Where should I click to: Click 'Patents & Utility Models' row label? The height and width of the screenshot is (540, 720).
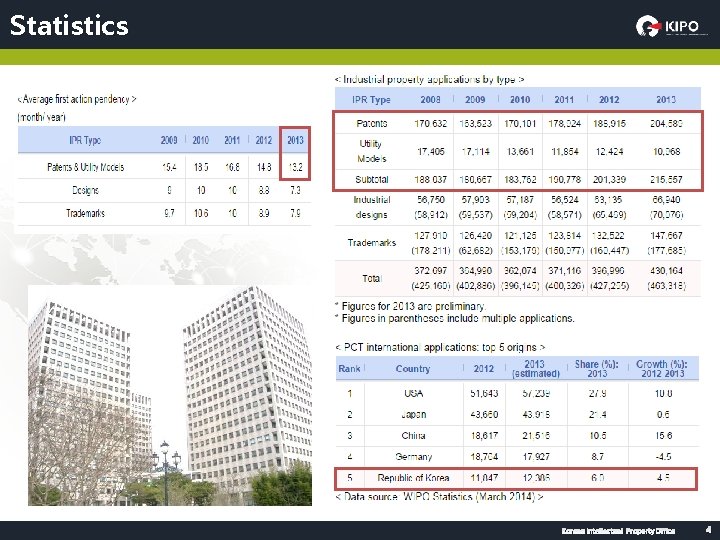click(x=85, y=167)
